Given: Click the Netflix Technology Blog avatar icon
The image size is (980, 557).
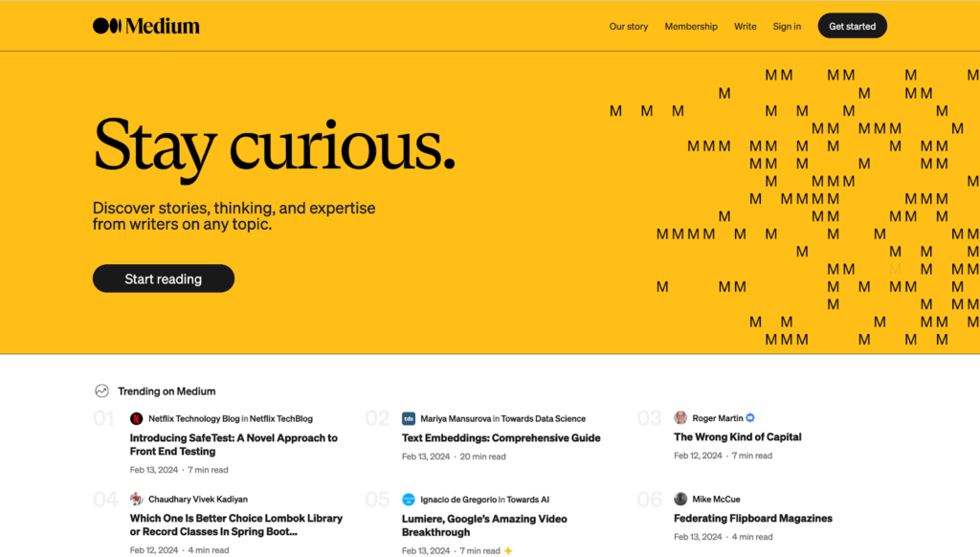Looking at the screenshot, I should pos(136,419).
